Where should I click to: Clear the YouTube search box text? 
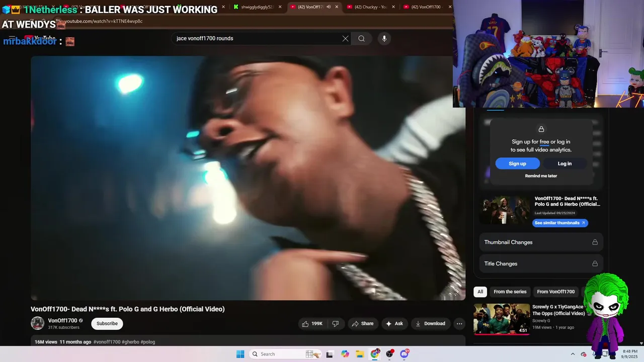[346, 39]
